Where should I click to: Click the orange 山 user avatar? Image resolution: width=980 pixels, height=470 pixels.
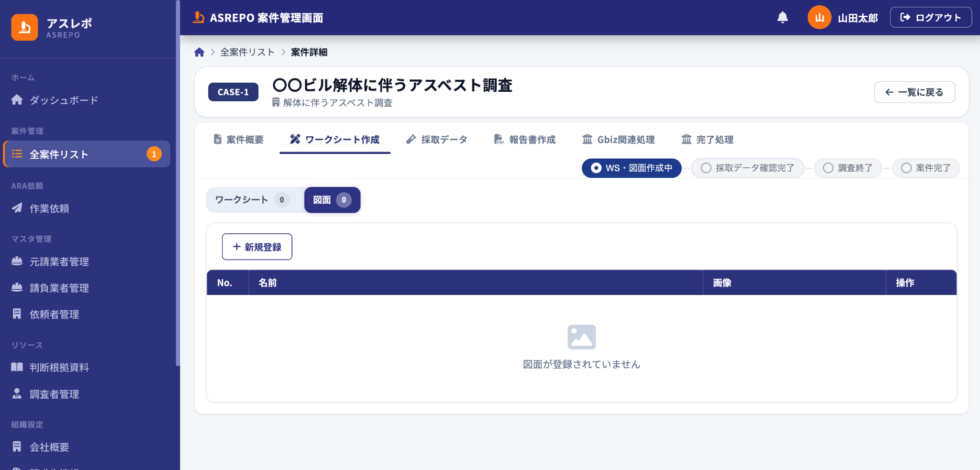[x=819, y=18]
